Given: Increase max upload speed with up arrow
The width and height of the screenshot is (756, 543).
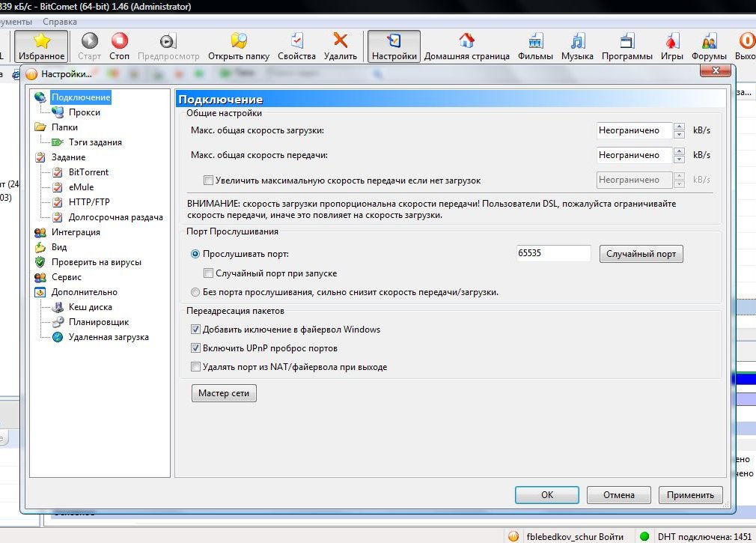Looking at the screenshot, I should 680,151.
